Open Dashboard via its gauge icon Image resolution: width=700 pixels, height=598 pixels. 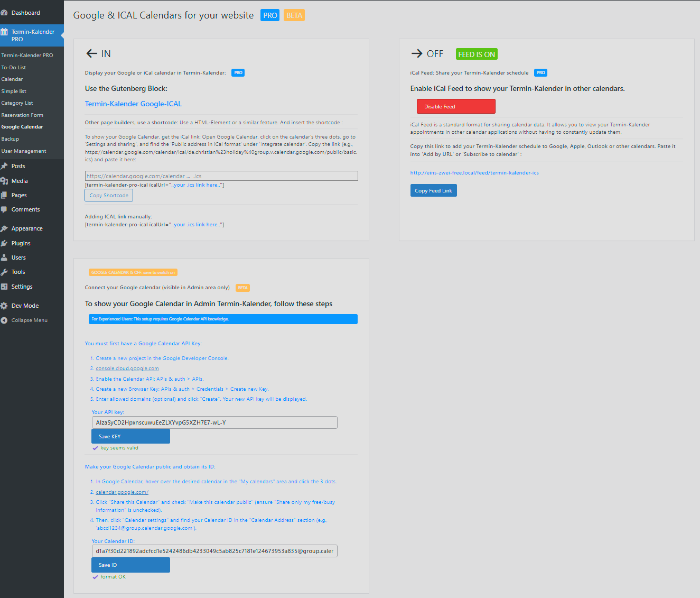[4, 13]
